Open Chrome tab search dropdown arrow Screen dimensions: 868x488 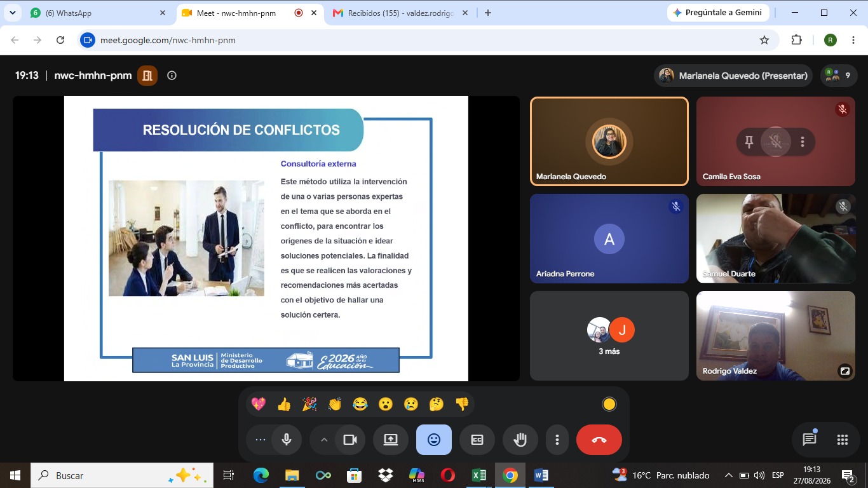[13, 13]
